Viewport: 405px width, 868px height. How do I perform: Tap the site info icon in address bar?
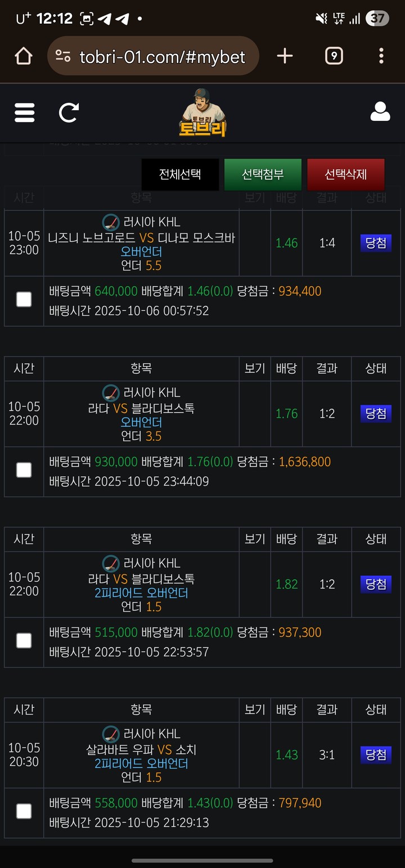pos(63,56)
